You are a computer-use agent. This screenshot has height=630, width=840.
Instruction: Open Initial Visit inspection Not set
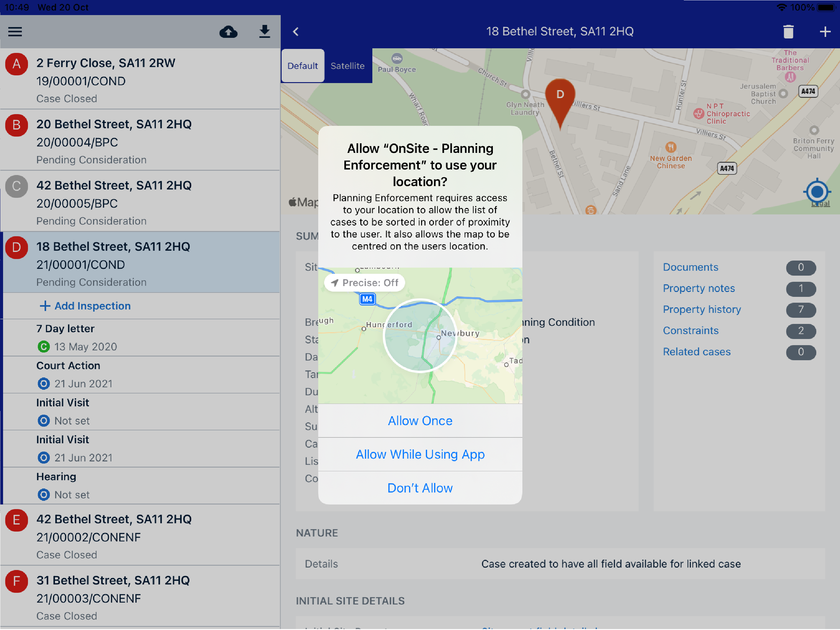click(x=141, y=412)
